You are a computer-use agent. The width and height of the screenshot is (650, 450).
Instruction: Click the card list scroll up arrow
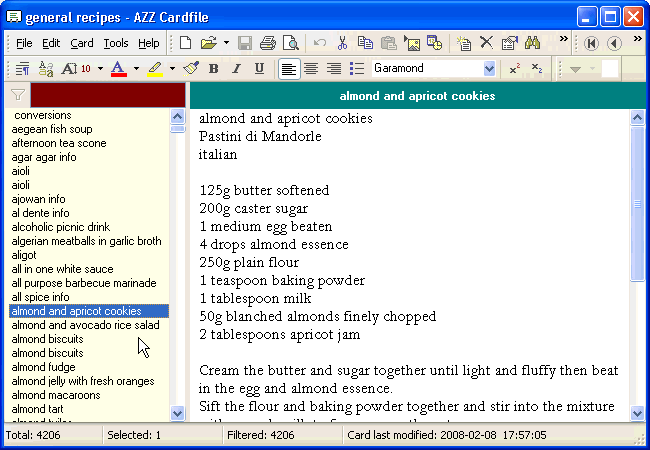coord(177,116)
